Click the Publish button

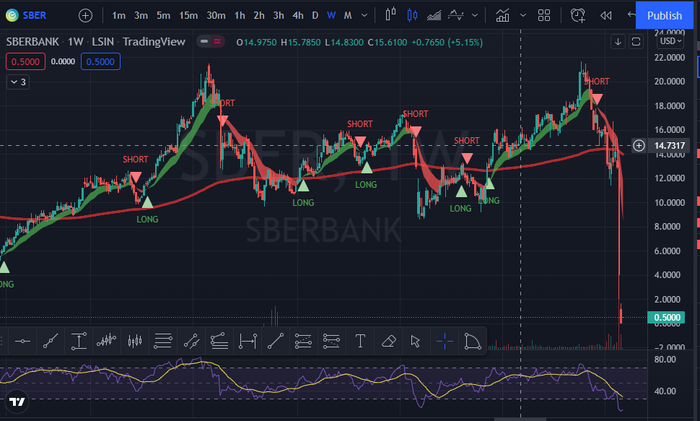pos(664,16)
